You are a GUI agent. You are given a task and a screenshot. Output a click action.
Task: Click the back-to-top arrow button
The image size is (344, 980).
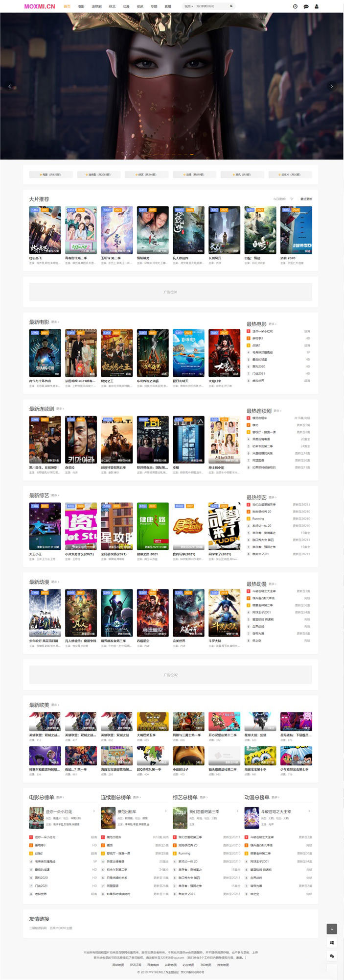point(332,929)
